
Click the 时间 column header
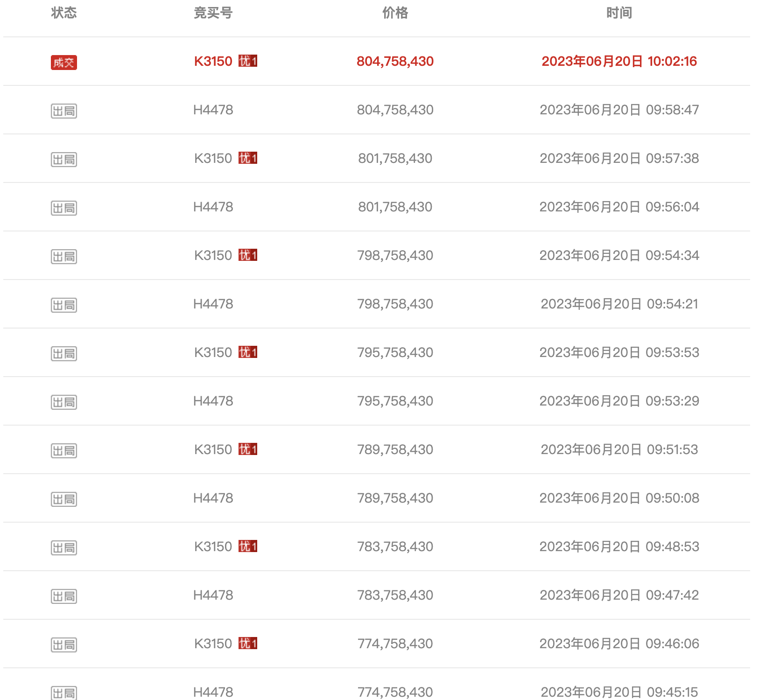click(619, 13)
